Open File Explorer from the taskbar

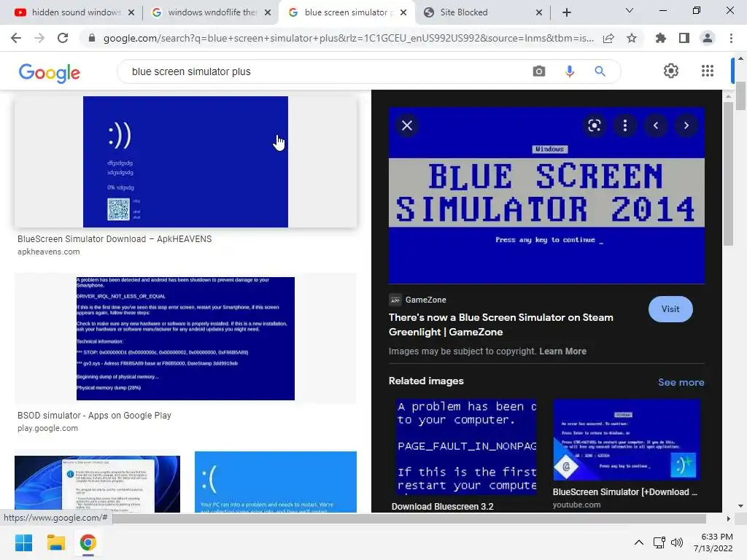(55, 542)
